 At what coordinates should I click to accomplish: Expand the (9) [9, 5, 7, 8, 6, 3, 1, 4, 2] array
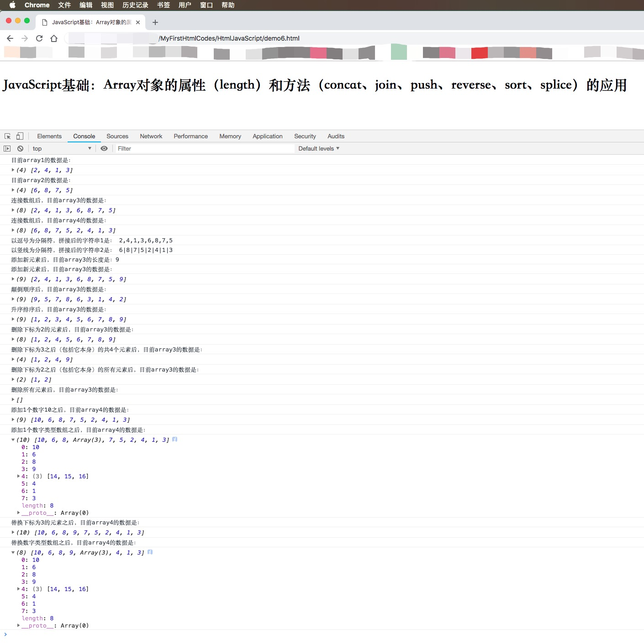13,299
